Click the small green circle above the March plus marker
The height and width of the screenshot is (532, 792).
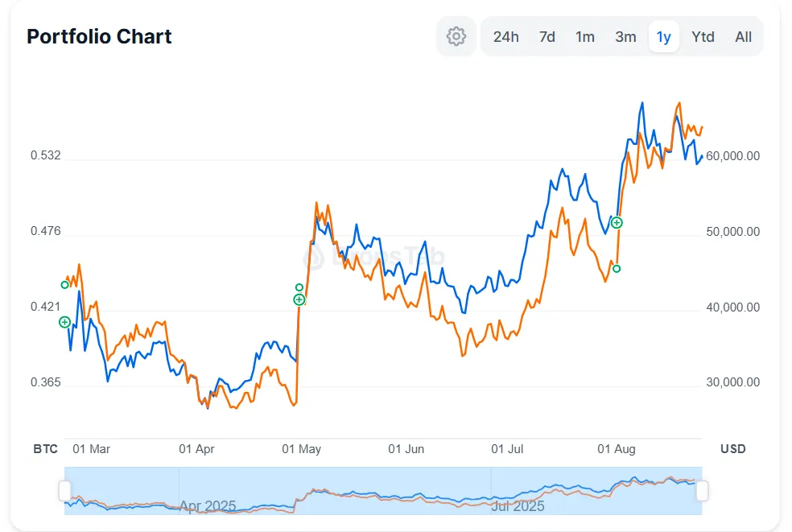tap(65, 284)
